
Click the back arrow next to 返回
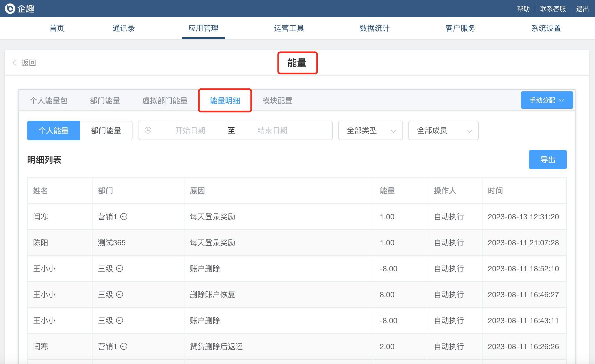click(14, 63)
